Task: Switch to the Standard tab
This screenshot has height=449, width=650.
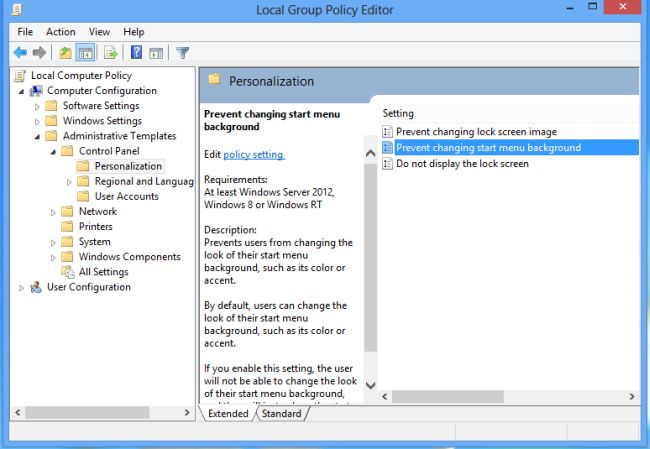Action: [281, 413]
